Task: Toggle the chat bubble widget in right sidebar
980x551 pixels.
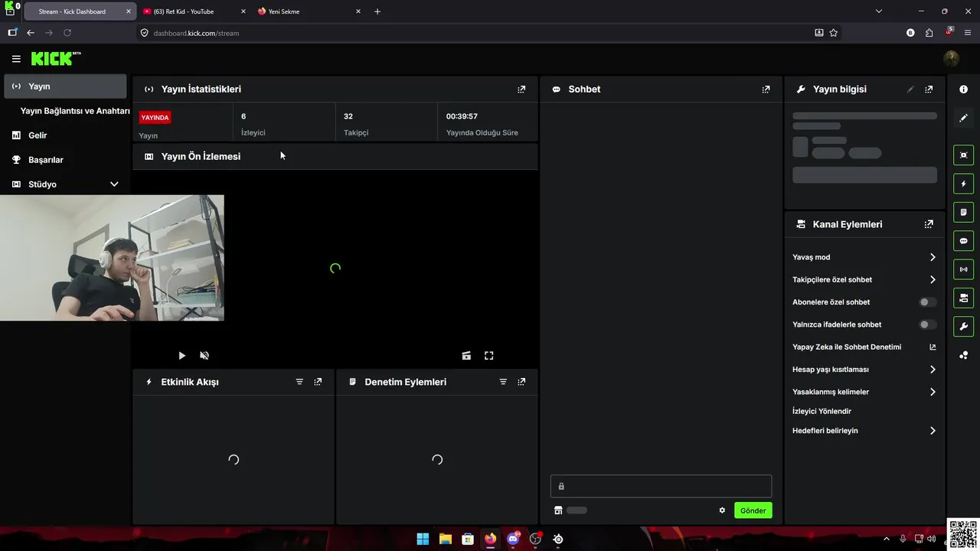Action: 964,241
